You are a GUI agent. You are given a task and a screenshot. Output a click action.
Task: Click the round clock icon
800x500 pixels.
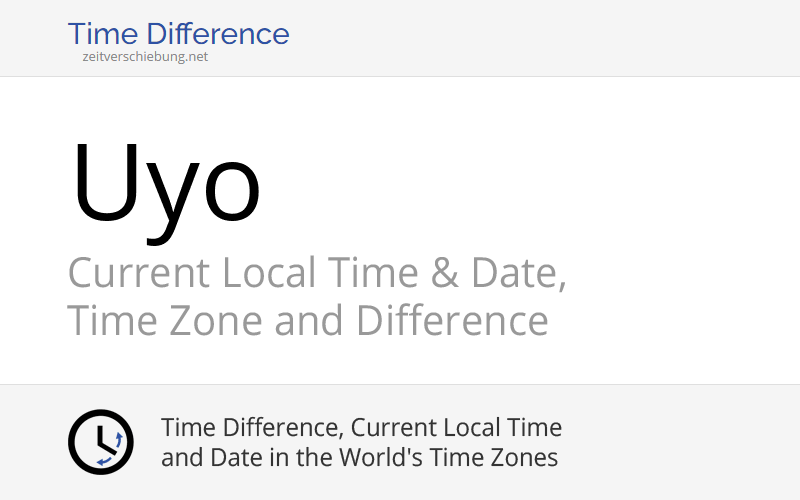(101, 442)
